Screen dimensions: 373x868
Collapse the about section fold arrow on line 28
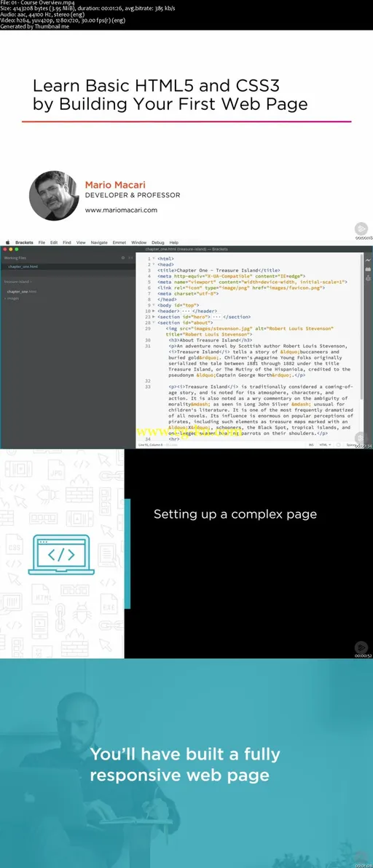153,323
